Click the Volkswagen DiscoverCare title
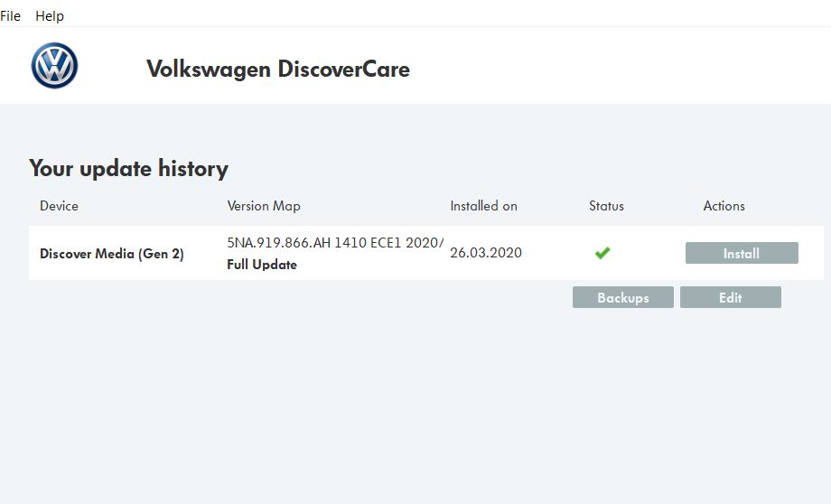Screen dimensions: 831x504 pos(278,69)
